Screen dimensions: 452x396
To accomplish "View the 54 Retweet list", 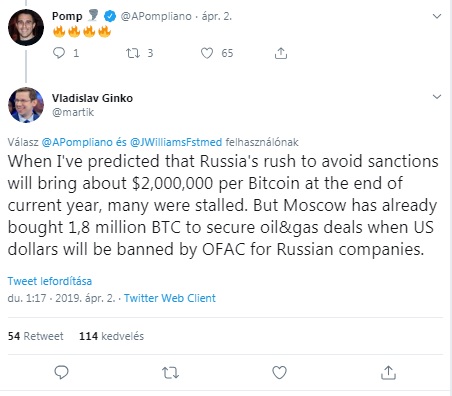I will 35,336.
